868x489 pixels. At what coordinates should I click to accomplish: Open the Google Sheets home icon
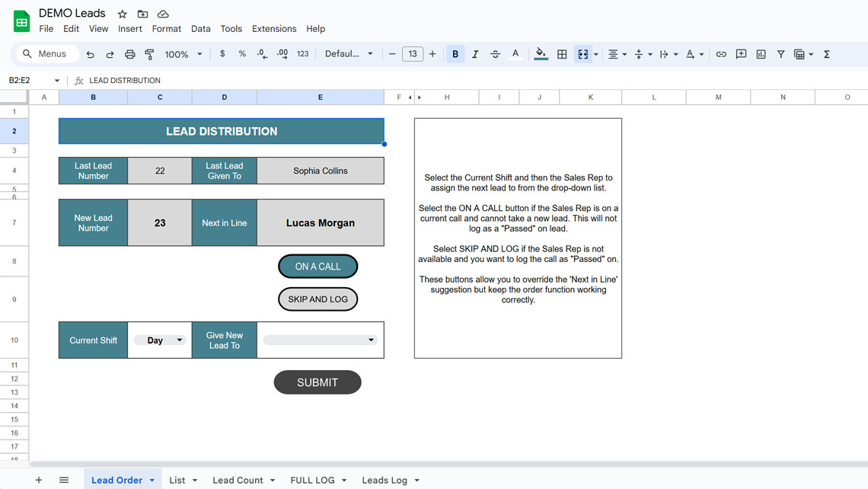coord(21,21)
